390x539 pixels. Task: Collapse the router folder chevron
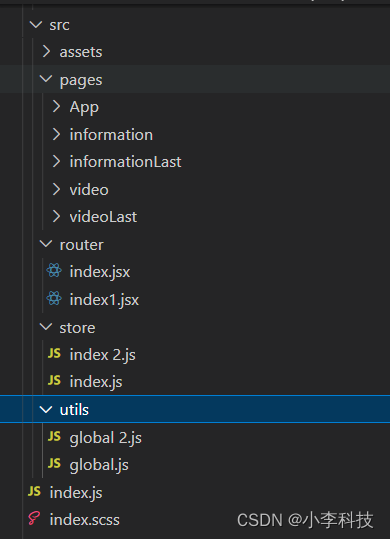click(46, 244)
